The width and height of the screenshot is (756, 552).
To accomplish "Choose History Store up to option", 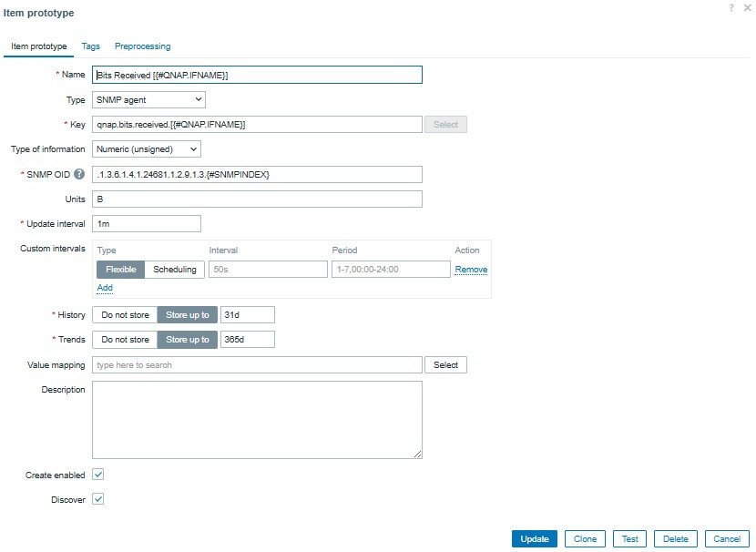I will click(188, 315).
